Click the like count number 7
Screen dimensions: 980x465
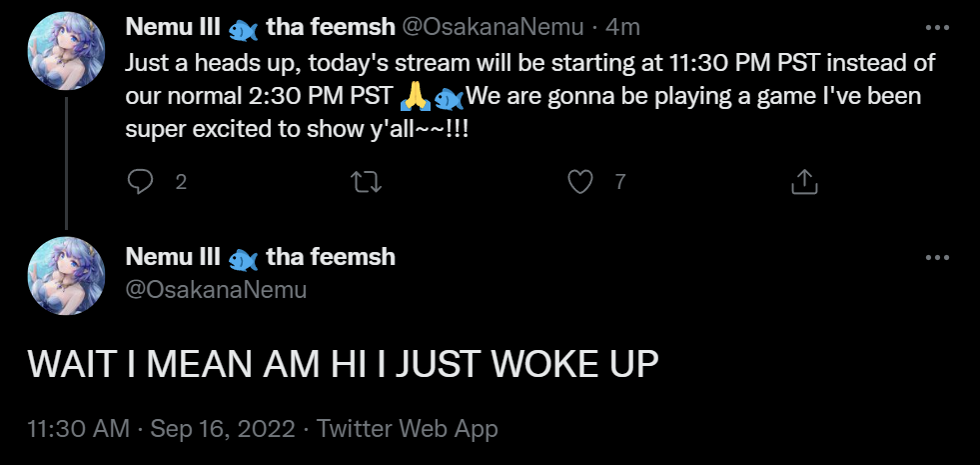pos(620,182)
